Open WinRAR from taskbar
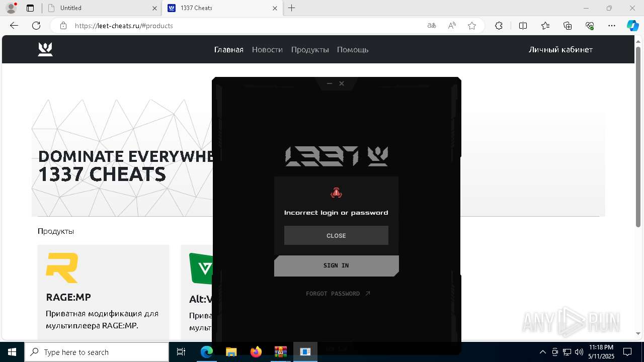 pos(280,352)
